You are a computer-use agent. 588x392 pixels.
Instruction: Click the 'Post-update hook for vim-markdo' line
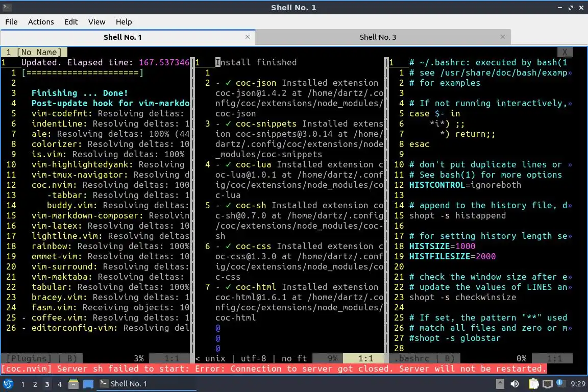[110, 103]
